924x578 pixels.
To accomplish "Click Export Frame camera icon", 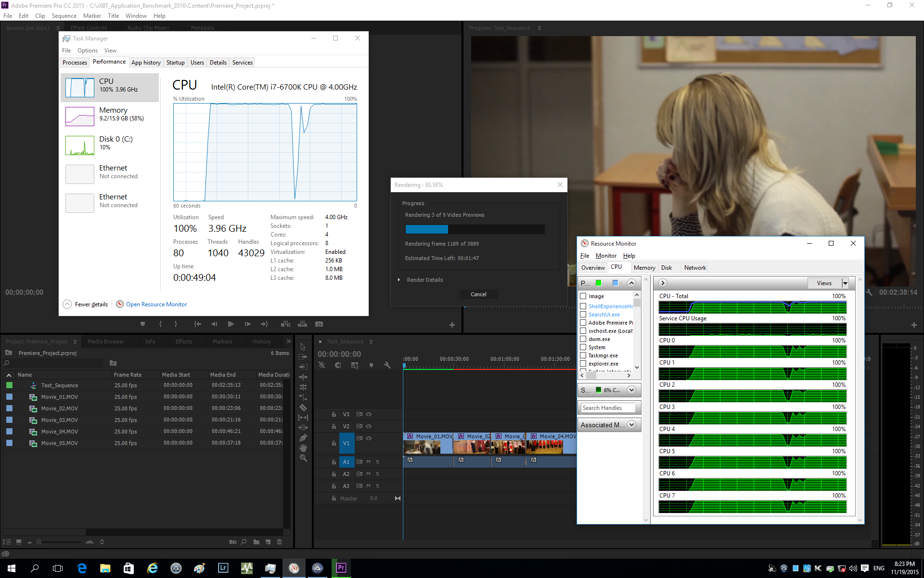I will coord(319,324).
